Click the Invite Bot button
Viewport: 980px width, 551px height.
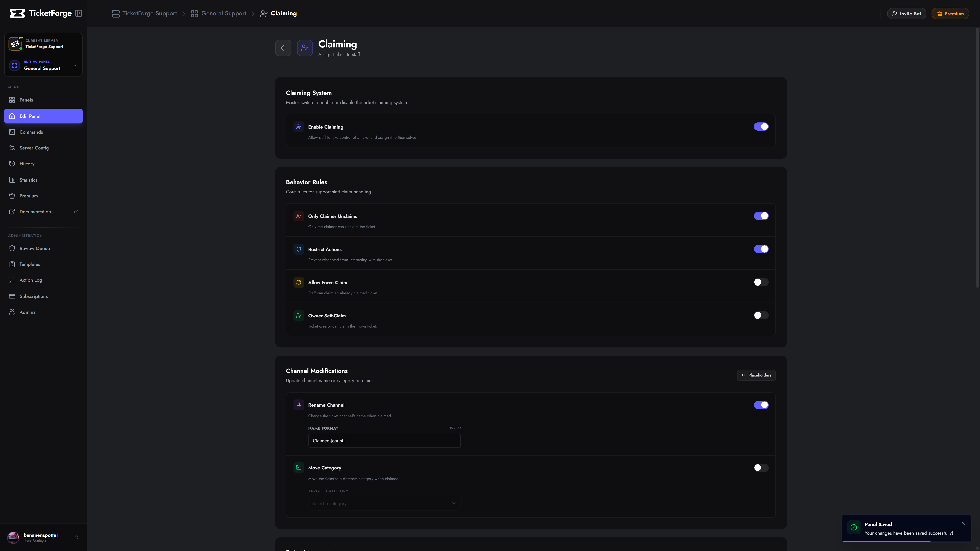[x=906, y=14]
